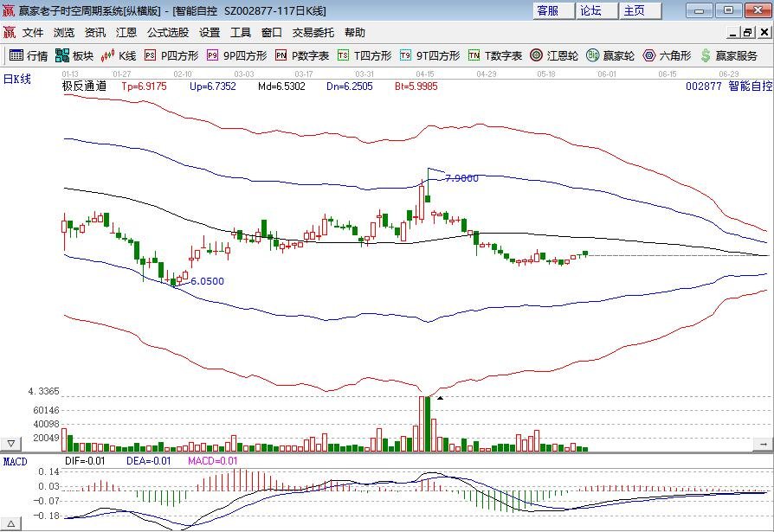
Task: Click the 6.0500 low price marker
Action: pyautogui.click(x=207, y=281)
